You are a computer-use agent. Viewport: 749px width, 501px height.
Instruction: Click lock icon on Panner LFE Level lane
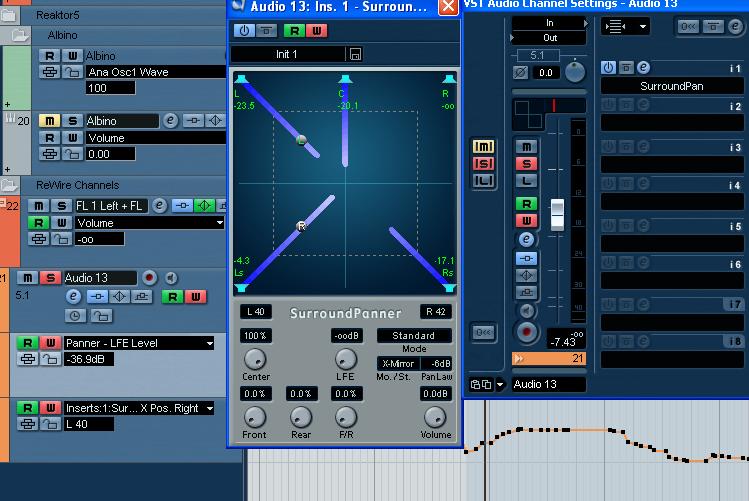click(x=50, y=359)
